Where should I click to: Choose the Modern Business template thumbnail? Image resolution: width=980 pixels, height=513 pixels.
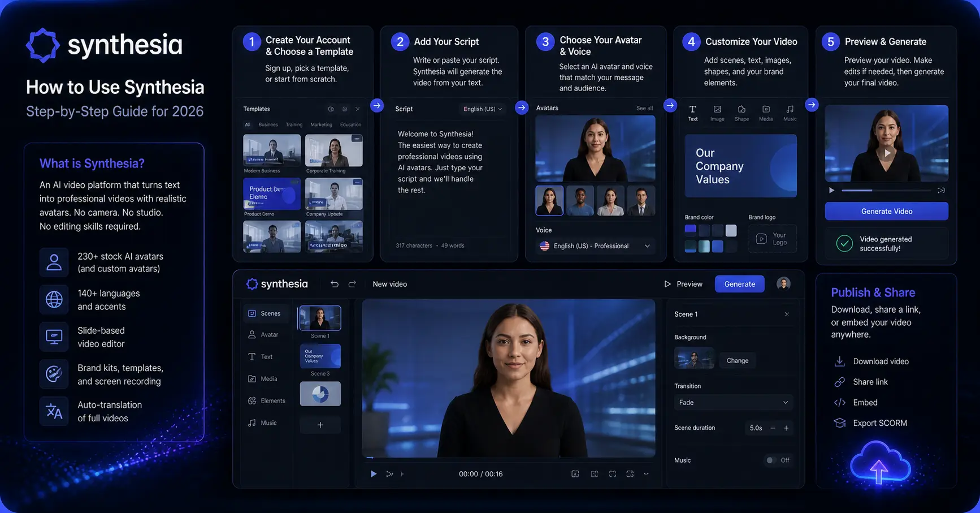272,150
